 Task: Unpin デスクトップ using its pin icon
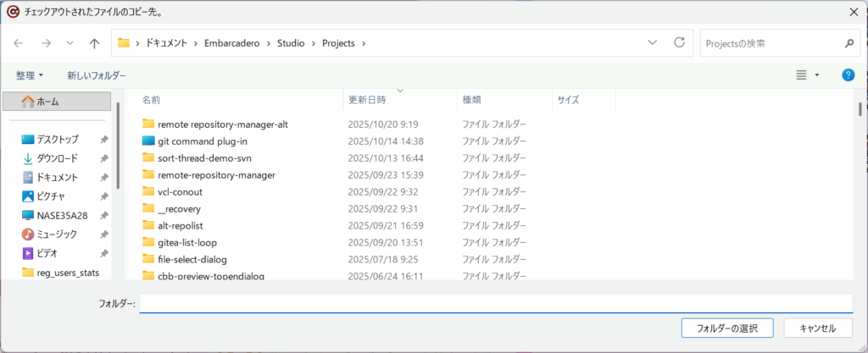click(x=103, y=140)
